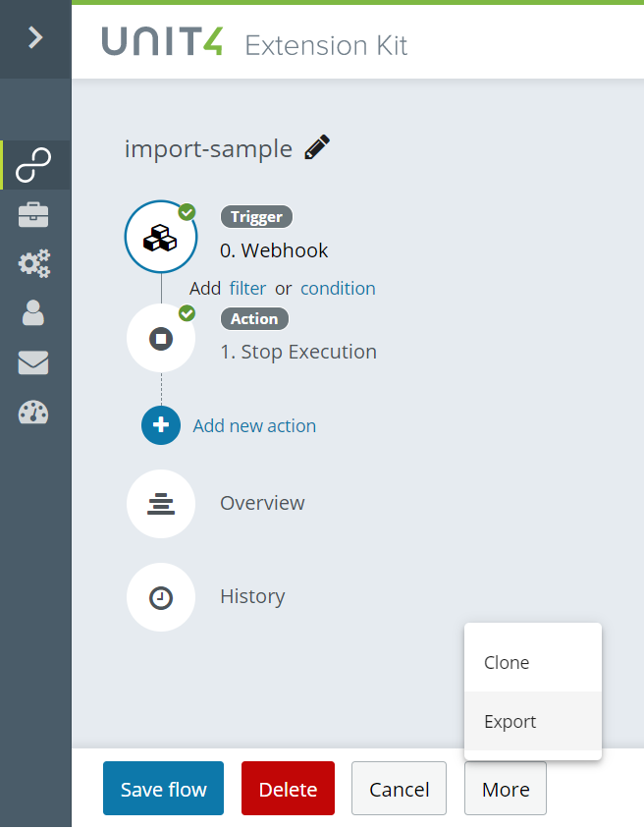Image resolution: width=644 pixels, height=829 pixels.
Task: Click the 'filter' link
Action: pyautogui.click(x=247, y=288)
